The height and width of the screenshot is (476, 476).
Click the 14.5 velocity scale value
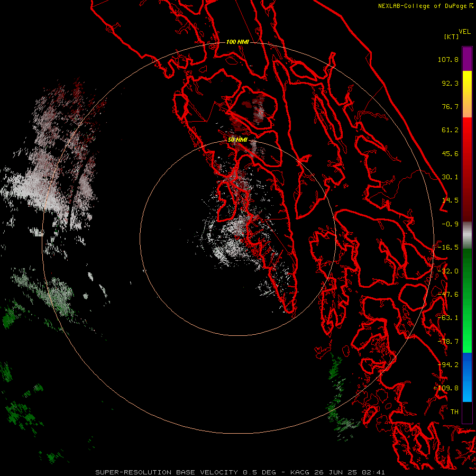click(x=450, y=200)
